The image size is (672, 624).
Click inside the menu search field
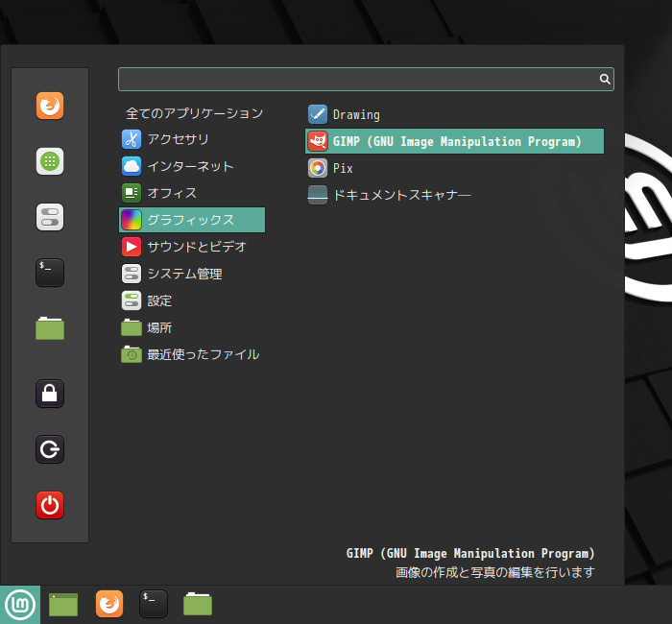pos(366,79)
